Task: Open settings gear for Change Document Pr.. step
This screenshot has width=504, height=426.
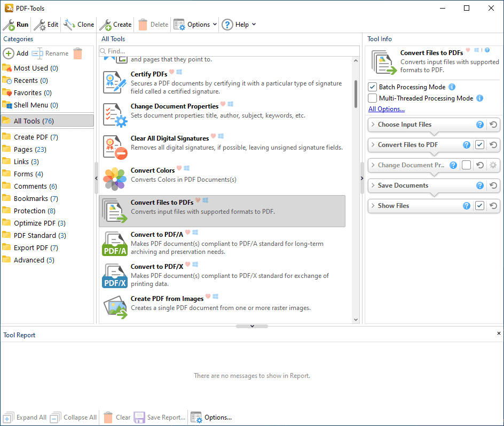Action: tap(493, 165)
